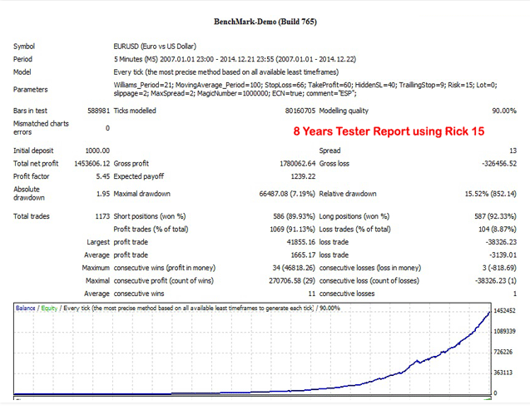
Task: Click Loss trades value 104 (8.87%)
Action: (x=498, y=229)
